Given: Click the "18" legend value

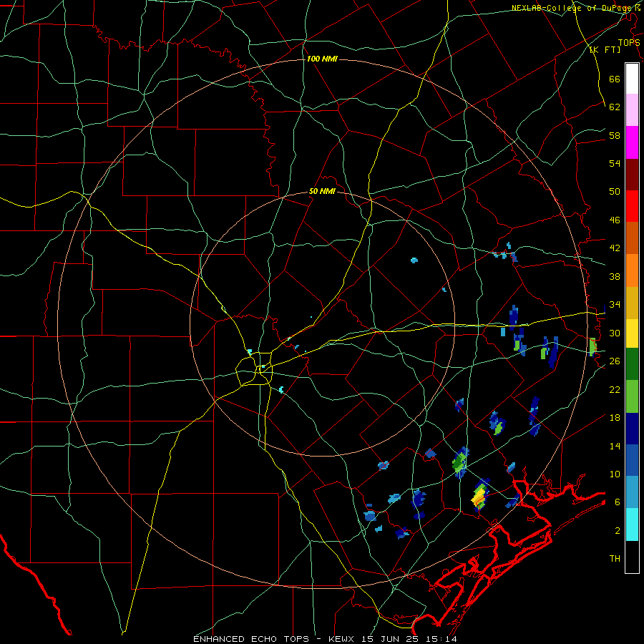Looking at the screenshot, I should (615, 418).
